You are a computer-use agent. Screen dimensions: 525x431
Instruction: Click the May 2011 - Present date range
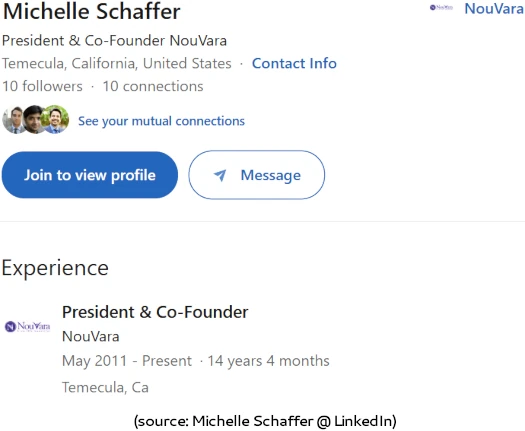coord(127,361)
